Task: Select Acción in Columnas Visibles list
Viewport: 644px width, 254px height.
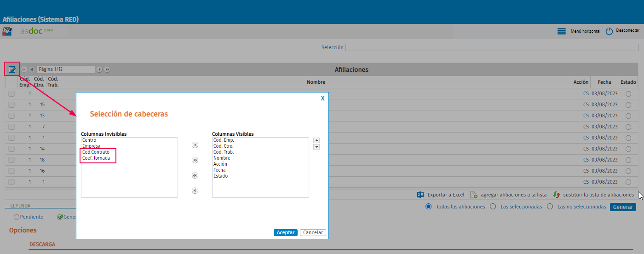Action: pyautogui.click(x=220, y=164)
